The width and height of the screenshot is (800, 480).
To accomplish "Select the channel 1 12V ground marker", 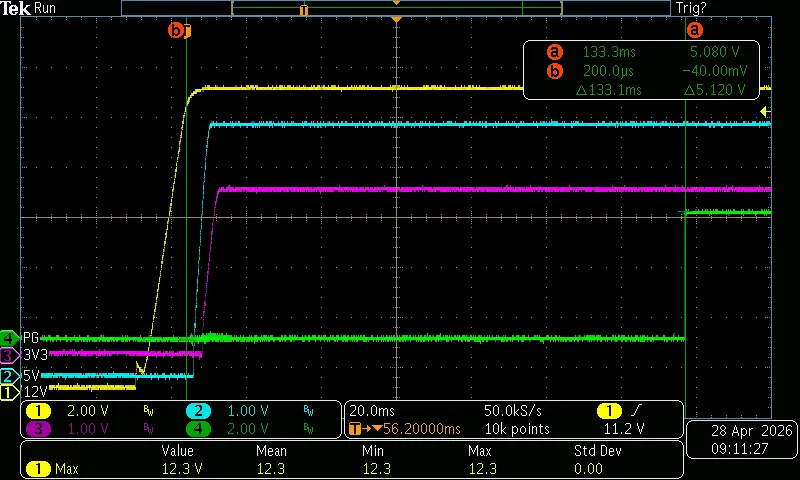I will pos(9,392).
